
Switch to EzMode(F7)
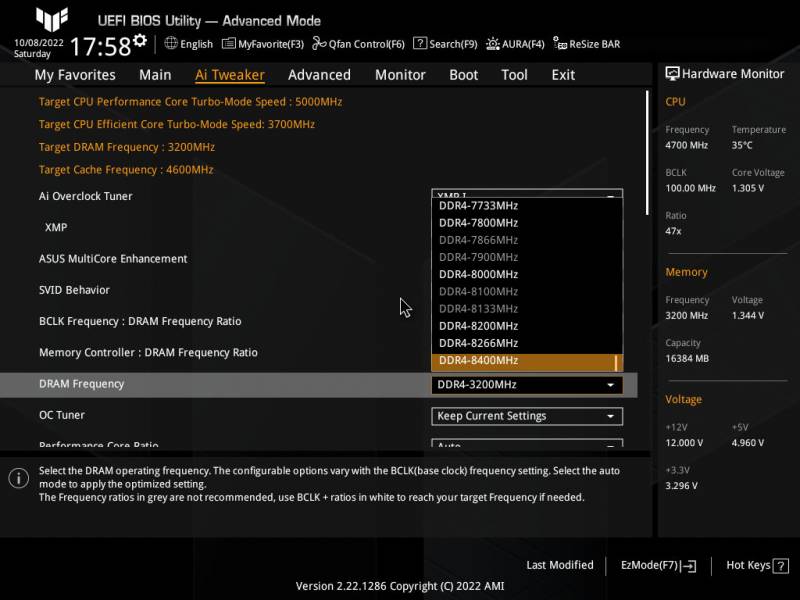(658, 565)
